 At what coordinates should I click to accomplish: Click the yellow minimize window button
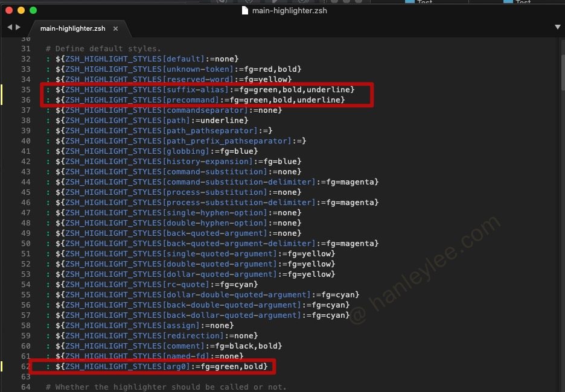point(21,10)
